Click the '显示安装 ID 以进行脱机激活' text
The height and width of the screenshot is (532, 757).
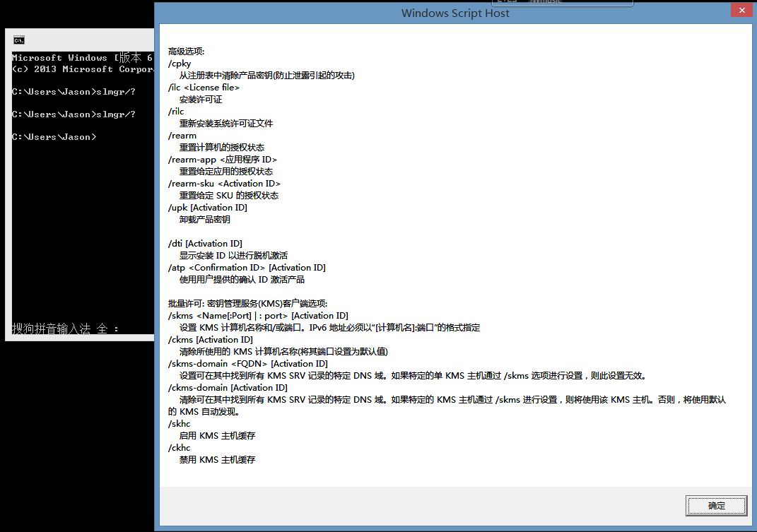(234, 255)
